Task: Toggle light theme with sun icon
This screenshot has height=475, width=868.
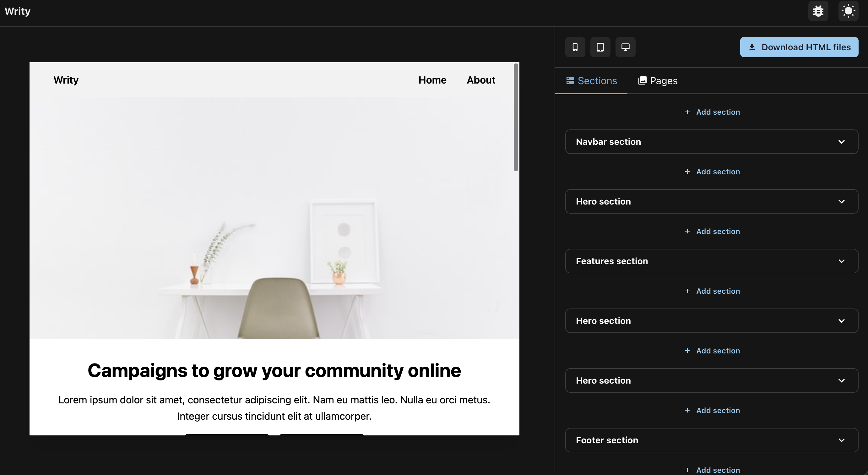Action: (848, 11)
